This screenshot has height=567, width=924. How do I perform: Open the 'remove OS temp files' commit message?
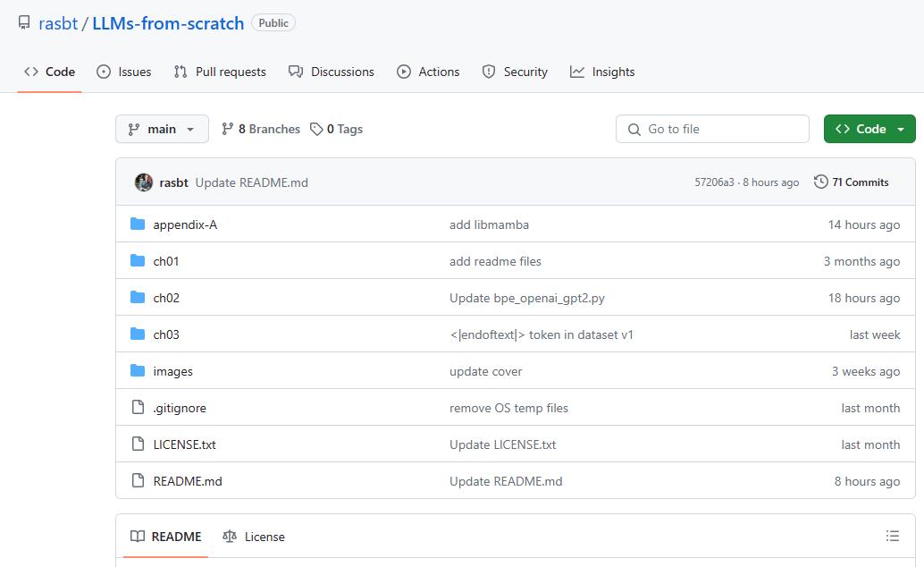(x=508, y=408)
